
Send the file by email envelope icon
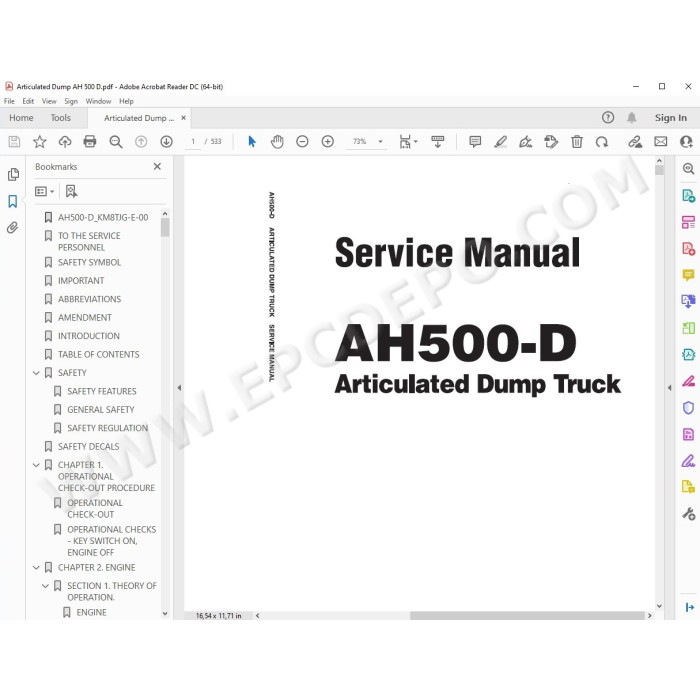pyautogui.click(x=661, y=142)
